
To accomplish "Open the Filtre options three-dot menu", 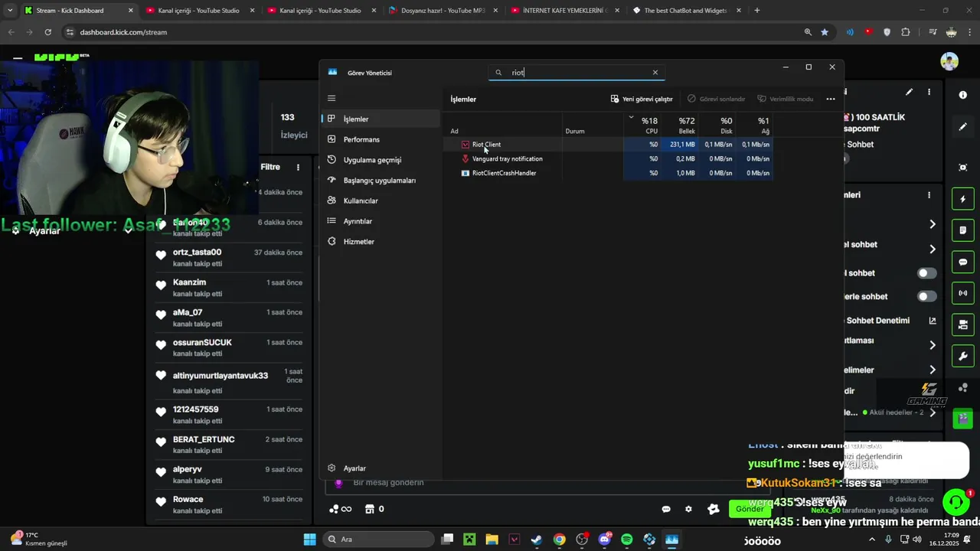I will point(299,167).
